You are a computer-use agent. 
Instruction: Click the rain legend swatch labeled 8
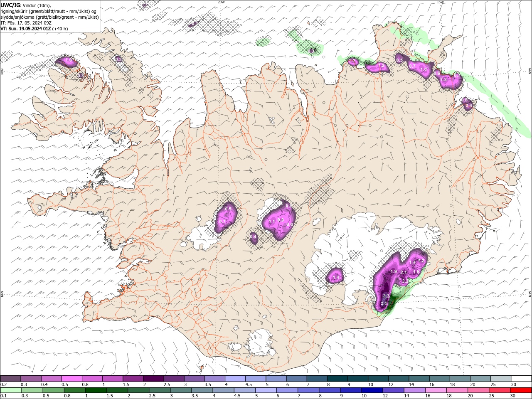coord(329,390)
